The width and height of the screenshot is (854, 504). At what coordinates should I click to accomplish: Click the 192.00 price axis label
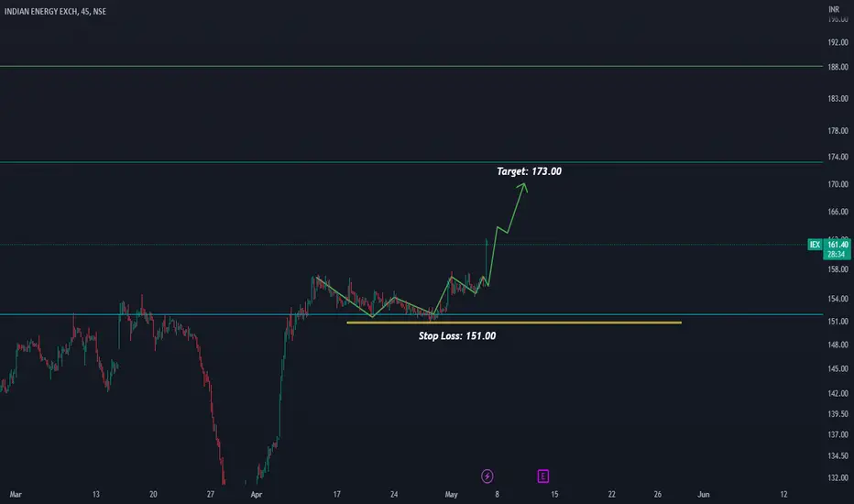838,42
